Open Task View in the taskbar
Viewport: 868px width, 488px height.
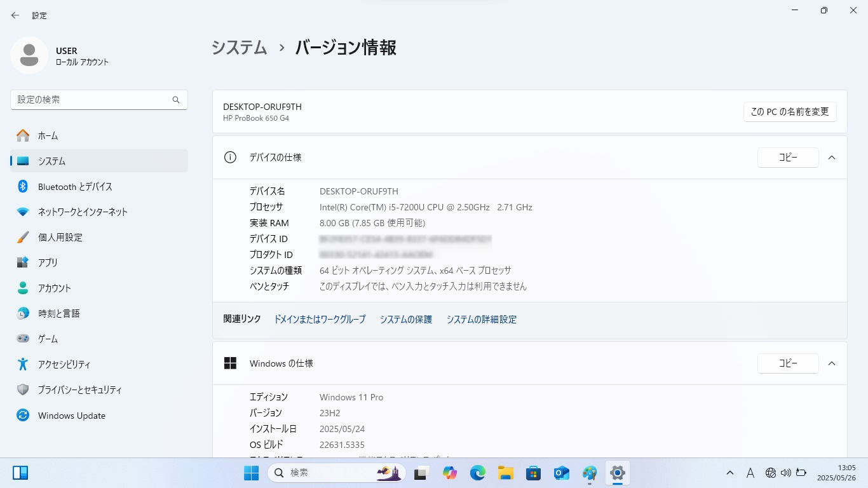[x=421, y=473]
